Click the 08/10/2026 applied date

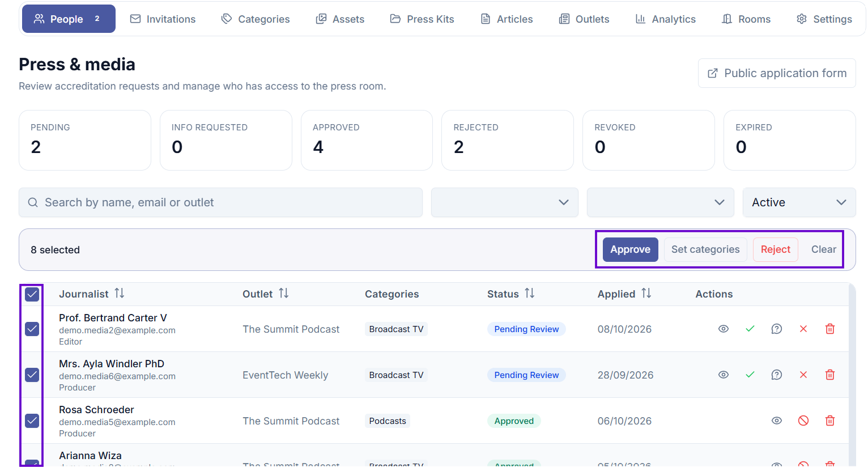[624, 329]
